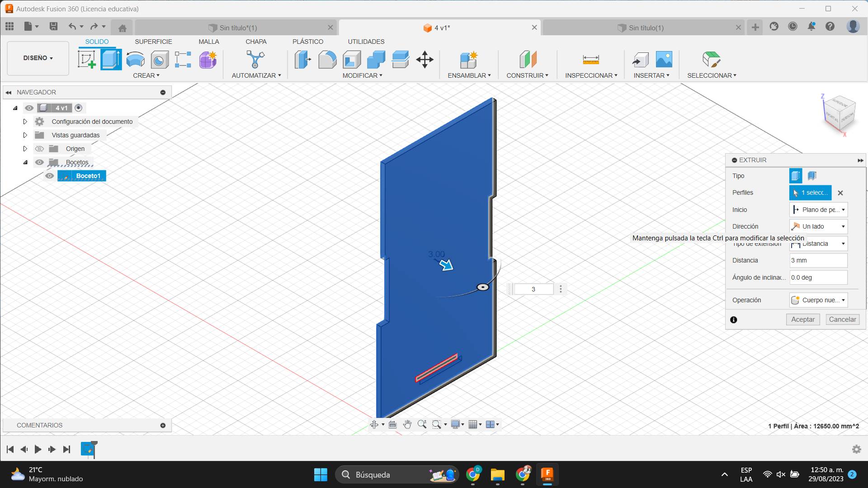Open the Inicio dropdown Plano de perfil
The height and width of the screenshot is (488, 868).
click(x=818, y=210)
